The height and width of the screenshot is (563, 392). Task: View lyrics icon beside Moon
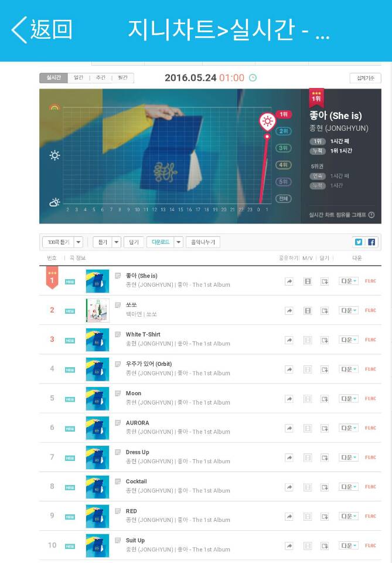[x=118, y=394]
